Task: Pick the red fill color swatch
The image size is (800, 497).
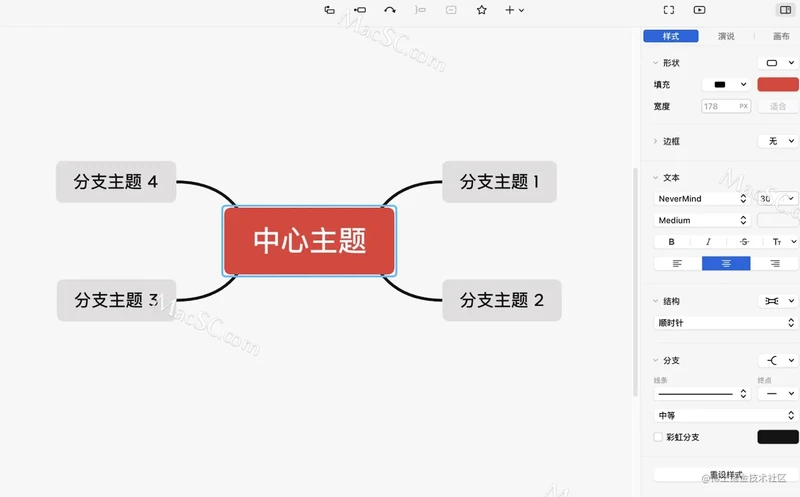Action: (x=778, y=85)
